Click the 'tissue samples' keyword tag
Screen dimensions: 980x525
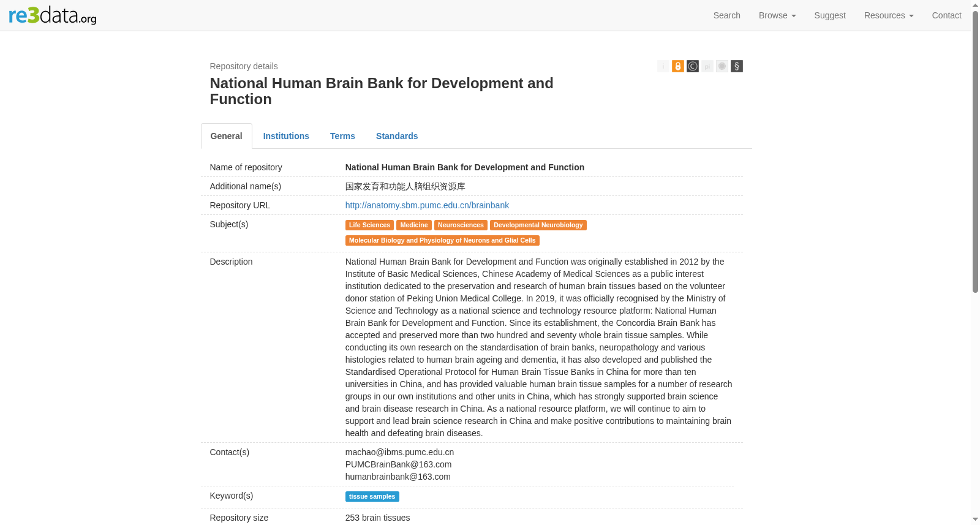372,496
